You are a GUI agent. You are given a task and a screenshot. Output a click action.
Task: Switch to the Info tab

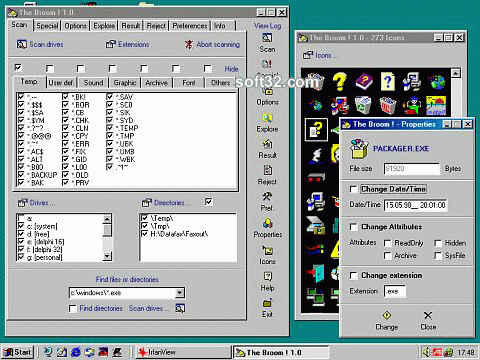pyautogui.click(x=224, y=26)
